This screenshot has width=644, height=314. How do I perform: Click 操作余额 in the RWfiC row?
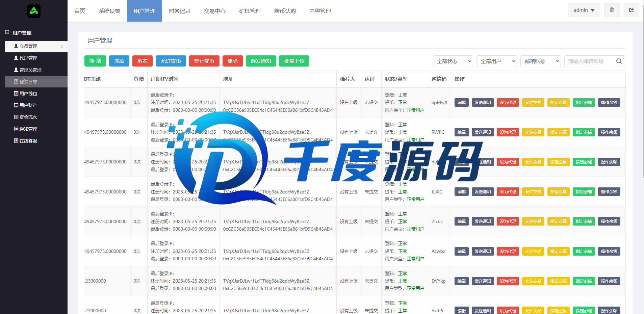[609, 132]
